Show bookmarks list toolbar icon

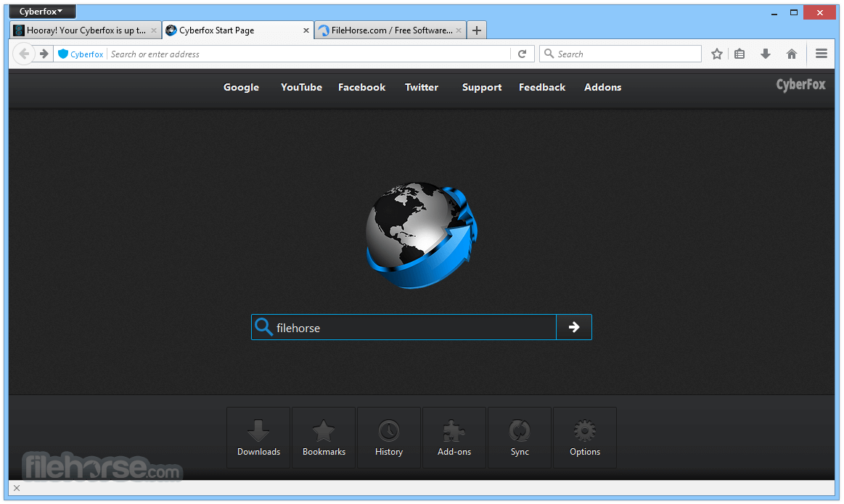click(x=739, y=54)
